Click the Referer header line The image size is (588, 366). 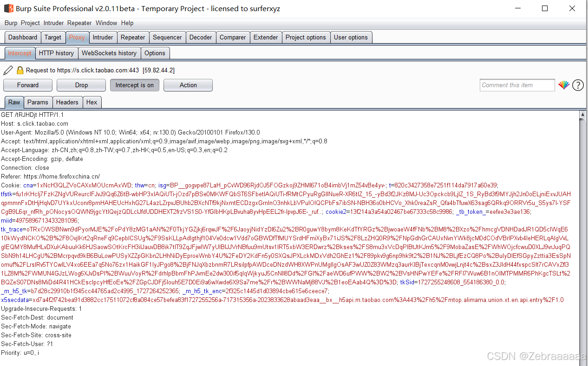(x=51, y=176)
